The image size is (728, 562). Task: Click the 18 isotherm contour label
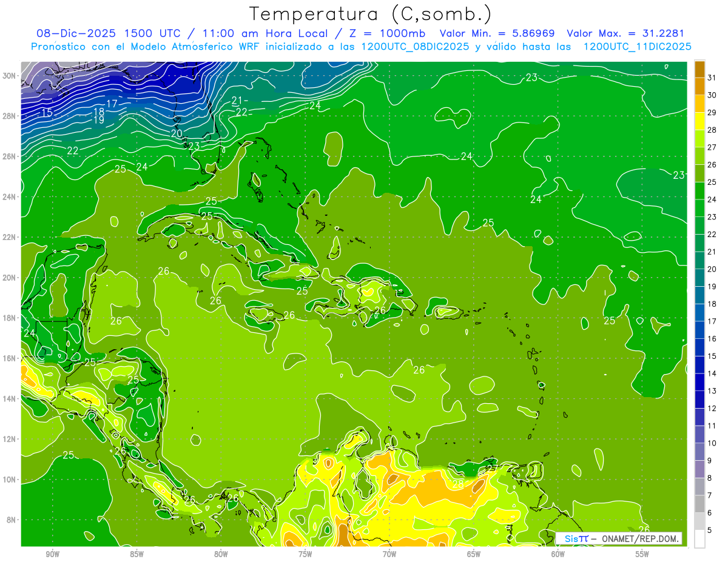click(x=98, y=112)
